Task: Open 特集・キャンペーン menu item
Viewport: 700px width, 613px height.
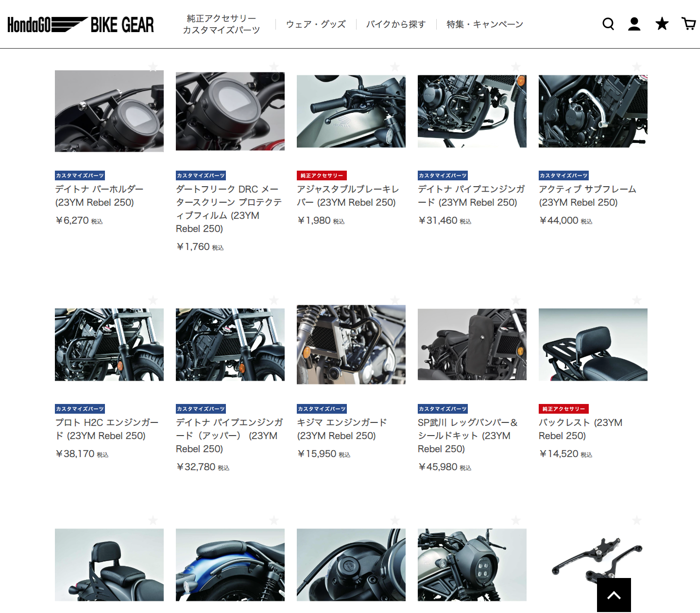Action: coord(485,24)
